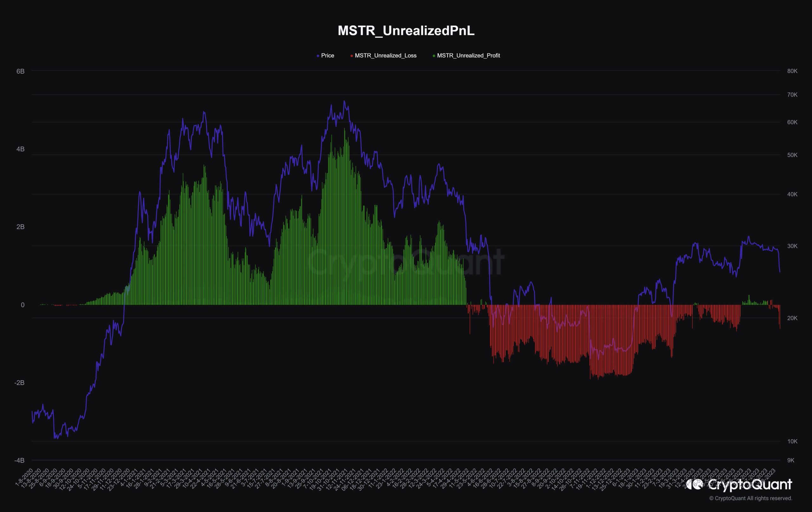Click the purple Price legend dot
The image size is (812, 512).
(x=318, y=56)
